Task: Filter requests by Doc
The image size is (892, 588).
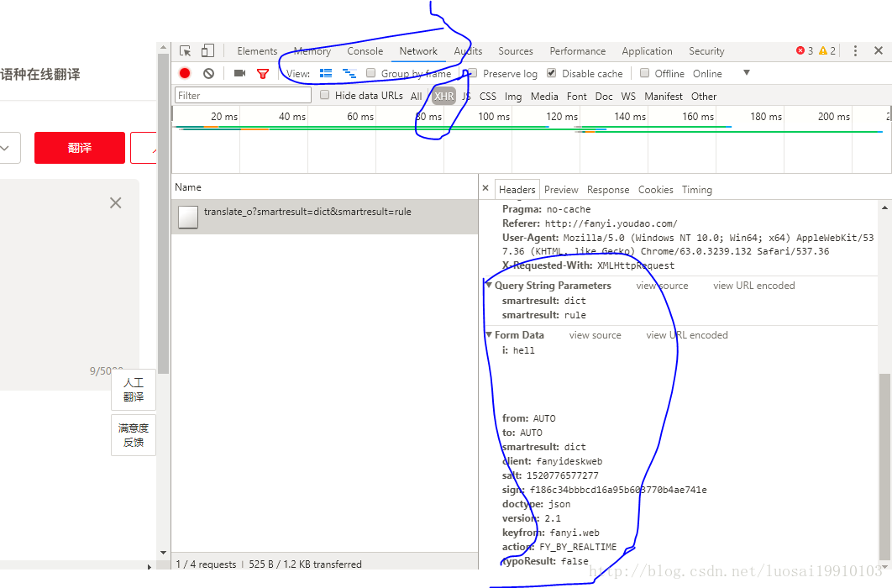Action: [x=604, y=96]
